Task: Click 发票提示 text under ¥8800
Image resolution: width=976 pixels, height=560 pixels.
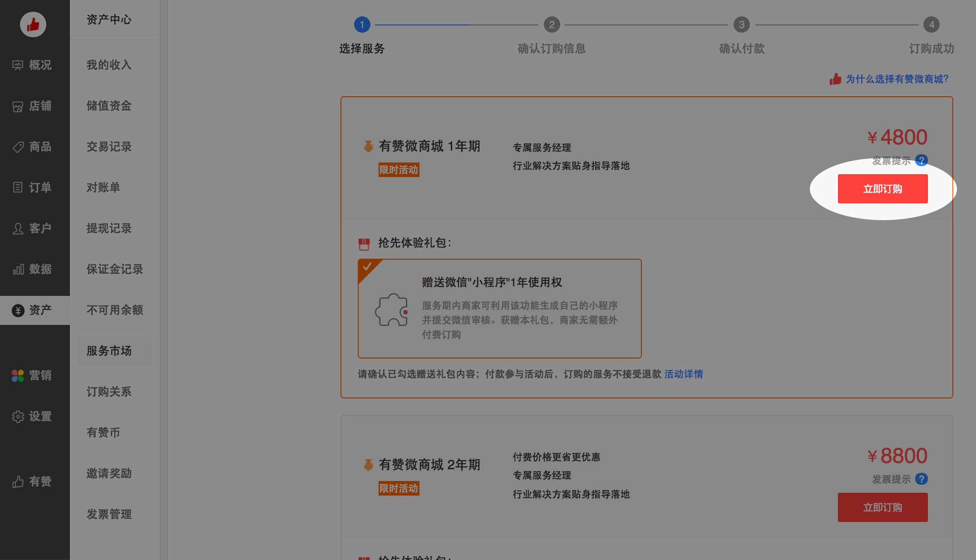Action: pos(891,479)
